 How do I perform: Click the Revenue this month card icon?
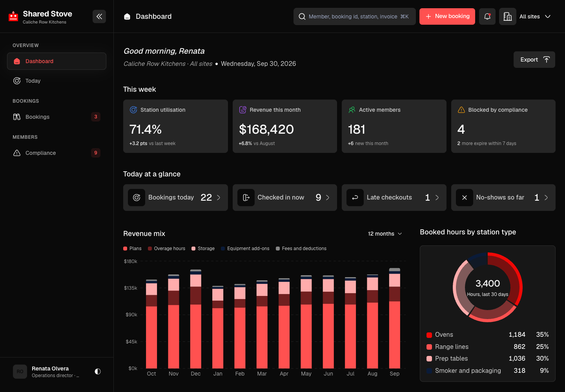pyautogui.click(x=243, y=110)
